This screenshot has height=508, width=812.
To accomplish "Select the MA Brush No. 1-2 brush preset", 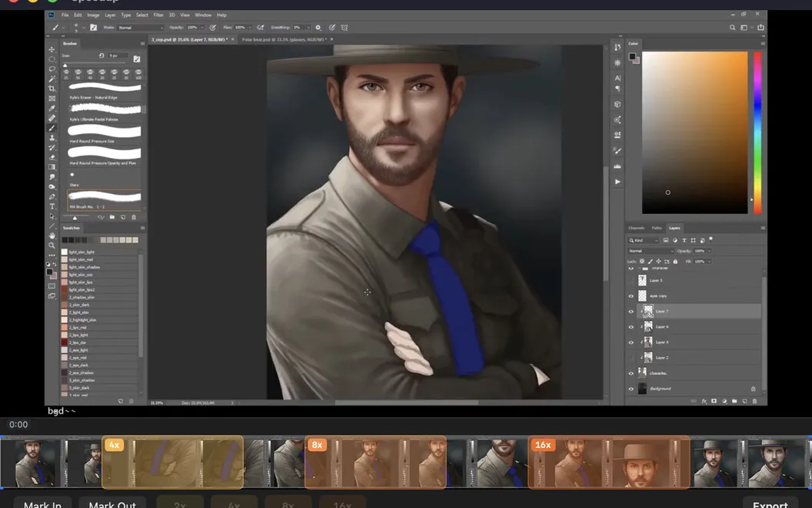I will pyautogui.click(x=105, y=199).
